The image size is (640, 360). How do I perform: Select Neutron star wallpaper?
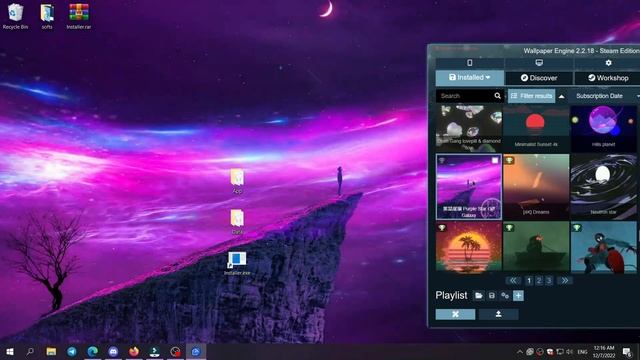(x=604, y=187)
